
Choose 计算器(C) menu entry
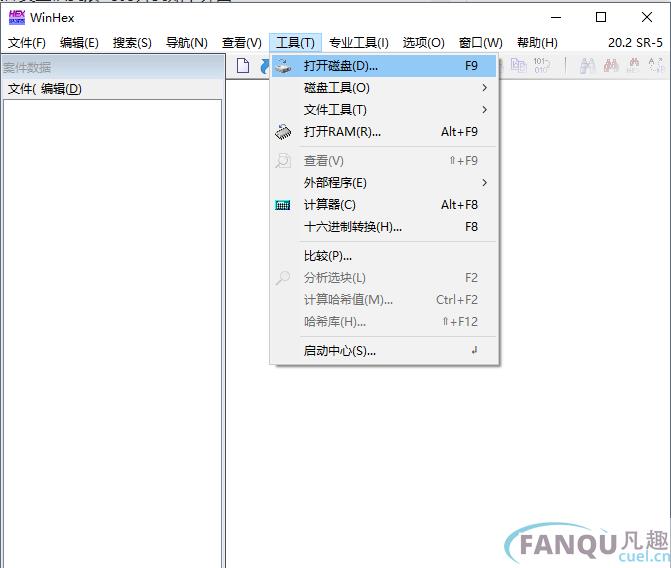click(x=384, y=205)
